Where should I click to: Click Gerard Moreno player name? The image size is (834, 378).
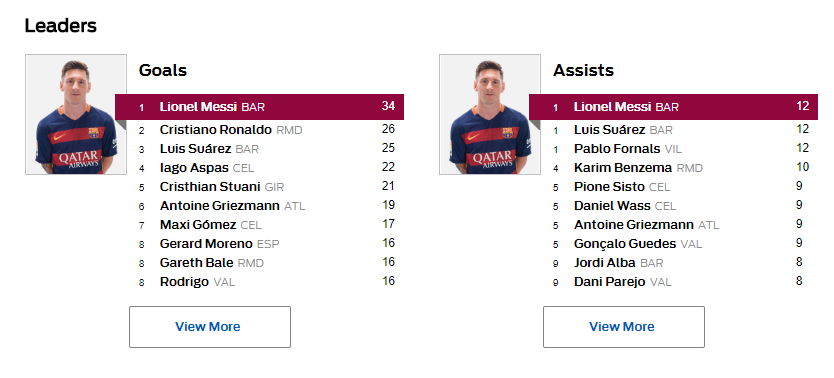[x=206, y=244]
